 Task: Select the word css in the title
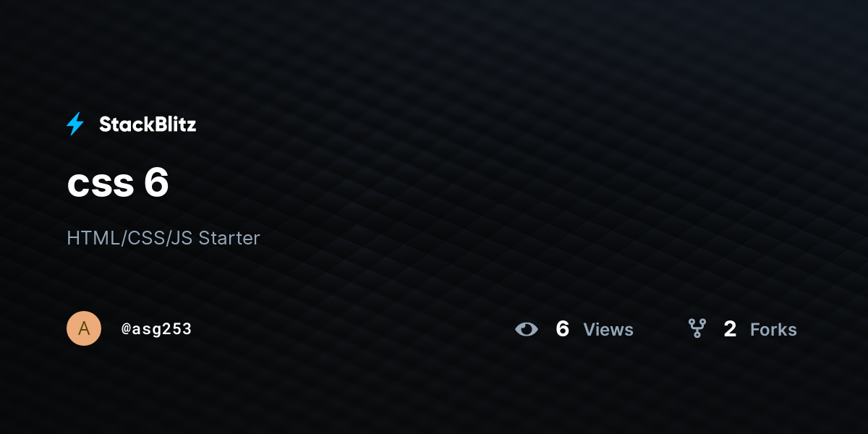(x=101, y=187)
